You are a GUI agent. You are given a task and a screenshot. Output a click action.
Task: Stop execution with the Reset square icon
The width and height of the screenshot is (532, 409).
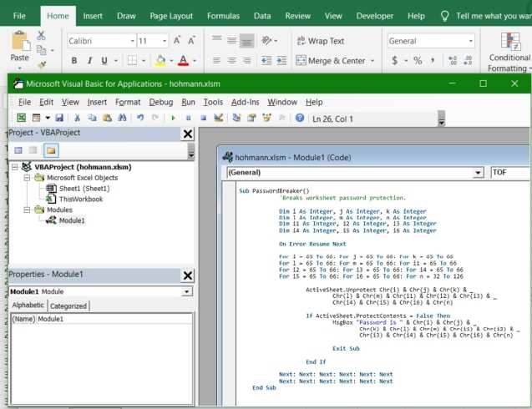pyautogui.click(x=203, y=118)
